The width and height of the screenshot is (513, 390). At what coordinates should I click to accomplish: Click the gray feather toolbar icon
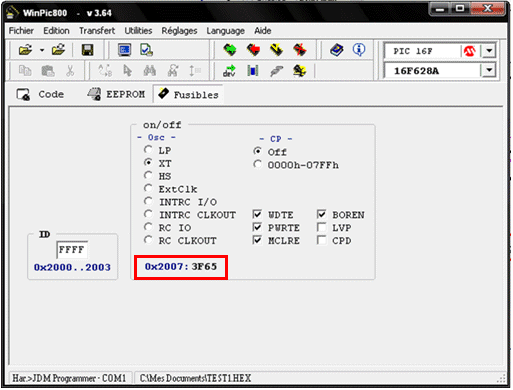276,71
